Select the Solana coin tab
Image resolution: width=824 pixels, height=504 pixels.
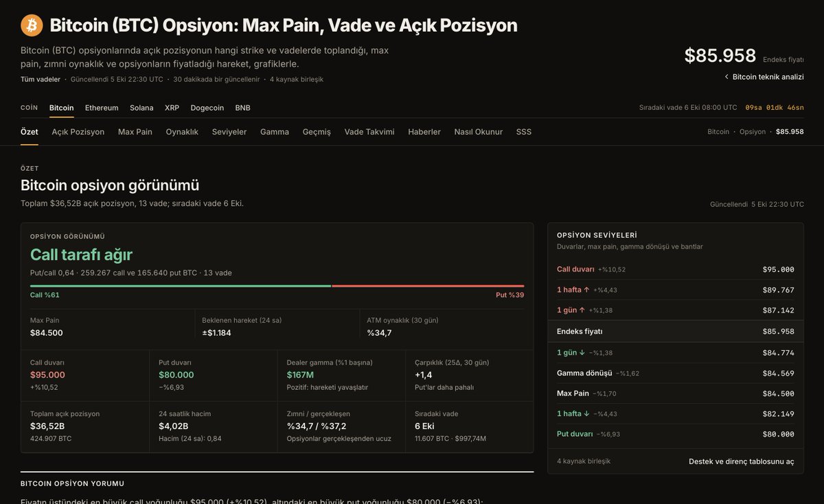coord(141,108)
